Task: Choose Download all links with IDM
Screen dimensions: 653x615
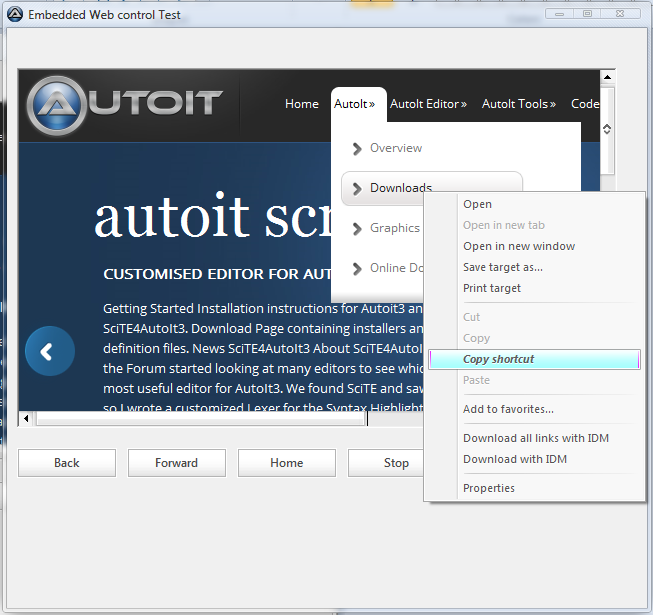Action: tap(534, 438)
